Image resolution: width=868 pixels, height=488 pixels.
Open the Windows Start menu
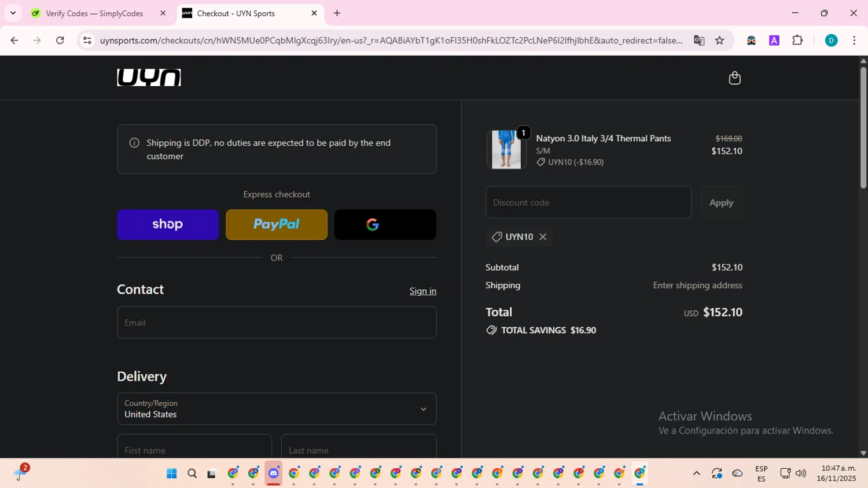[172, 474]
